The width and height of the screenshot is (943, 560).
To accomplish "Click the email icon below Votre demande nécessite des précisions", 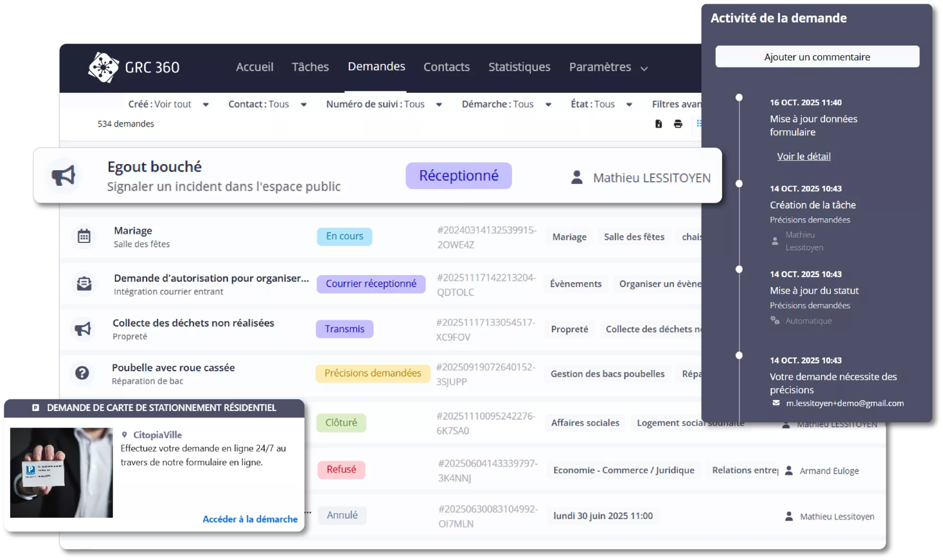I will [774, 404].
